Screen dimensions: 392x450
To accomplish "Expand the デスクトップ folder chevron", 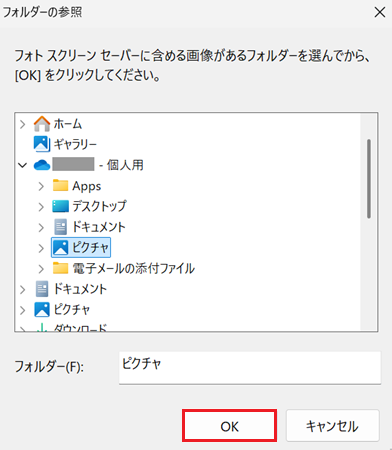I will point(41,207).
